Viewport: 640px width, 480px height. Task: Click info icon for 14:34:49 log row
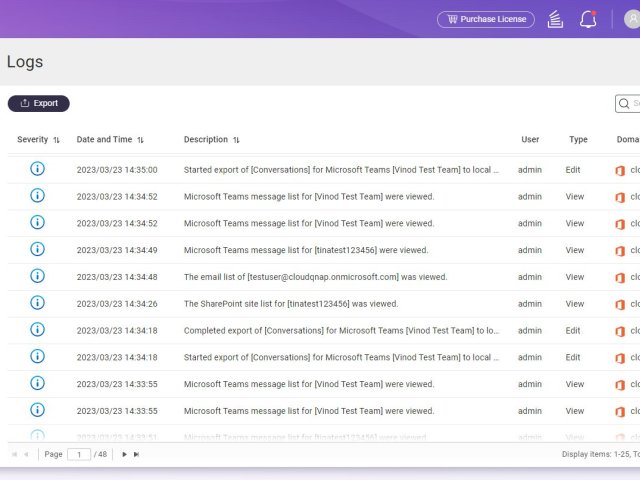[37, 249]
